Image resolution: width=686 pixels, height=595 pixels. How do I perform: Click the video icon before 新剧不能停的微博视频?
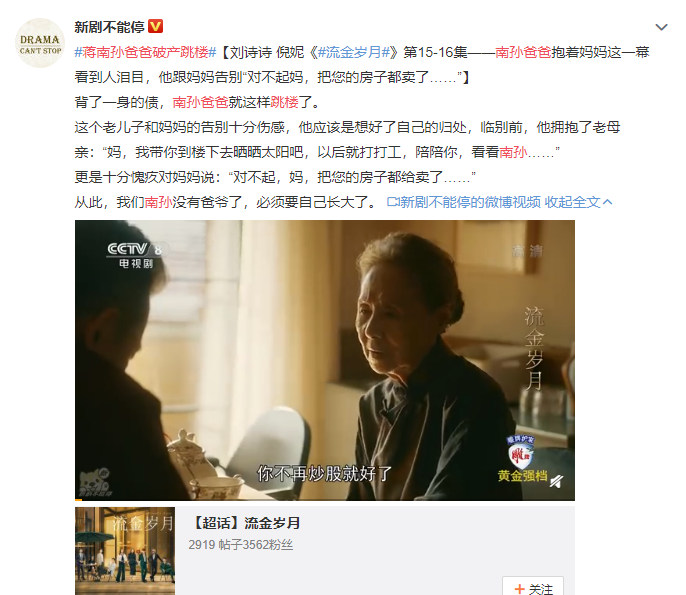pos(393,202)
